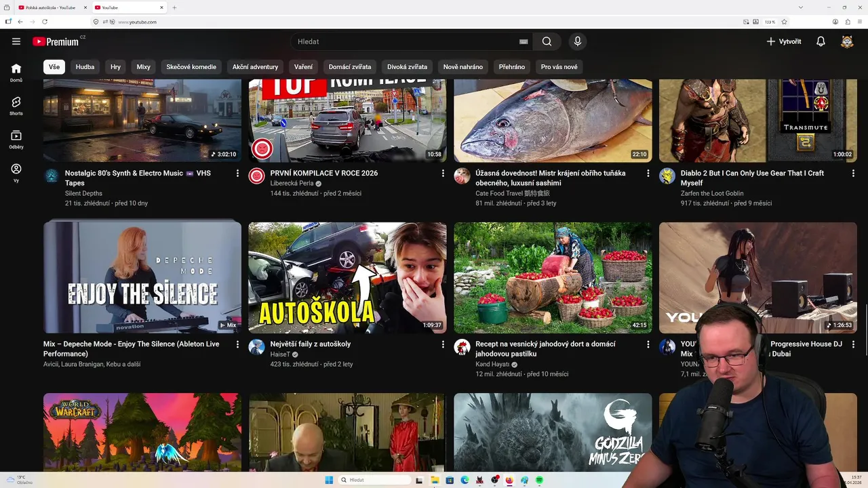The image size is (868, 488).
Task: Play the AUTOŠKOLA thumbnail video
Action: pos(347,278)
